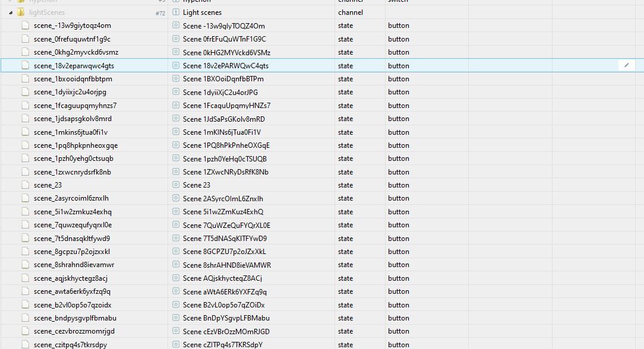
Task: Select tree item scene_1zxwcnrydsrfk8nb
Action: [x=72, y=172]
